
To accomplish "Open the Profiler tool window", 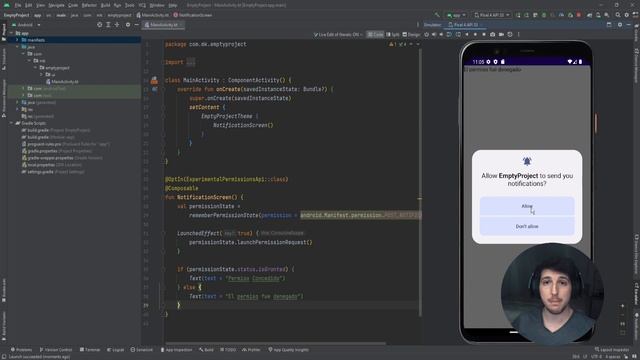I will 251,350.
